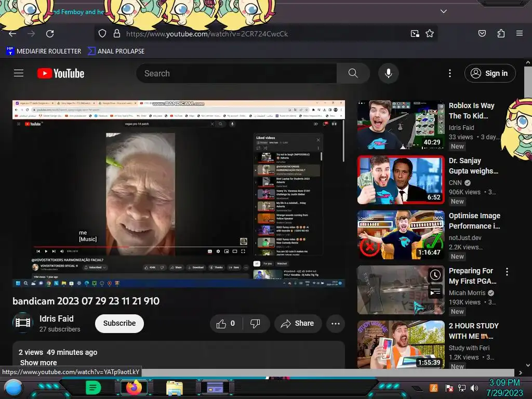Screen dimensions: 532x399
Task: Click the browser back arrow
Action: pyautogui.click(x=12, y=34)
